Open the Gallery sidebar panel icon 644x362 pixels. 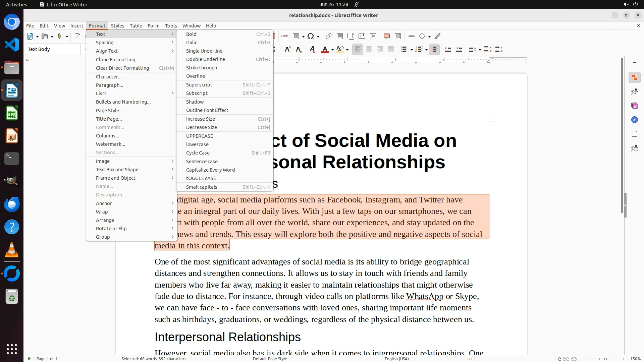pos(634,106)
